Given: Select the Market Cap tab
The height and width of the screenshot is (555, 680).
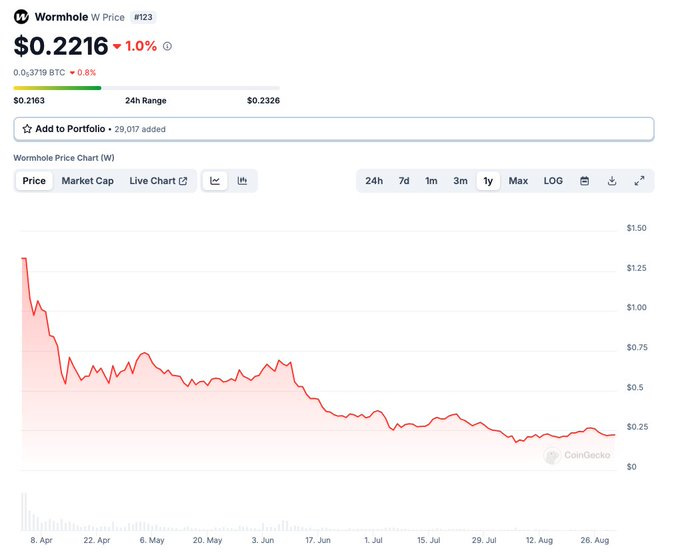Looking at the screenshot, I should (88, 181).
